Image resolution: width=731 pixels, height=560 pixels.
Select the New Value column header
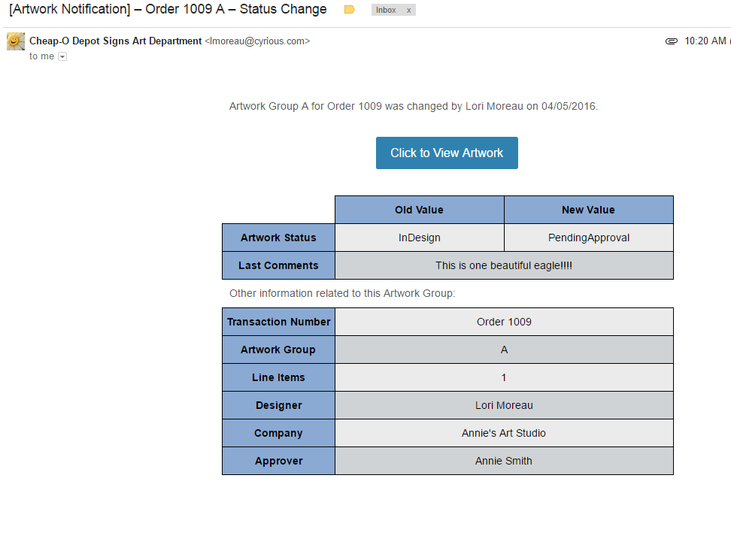coord(588,210)
